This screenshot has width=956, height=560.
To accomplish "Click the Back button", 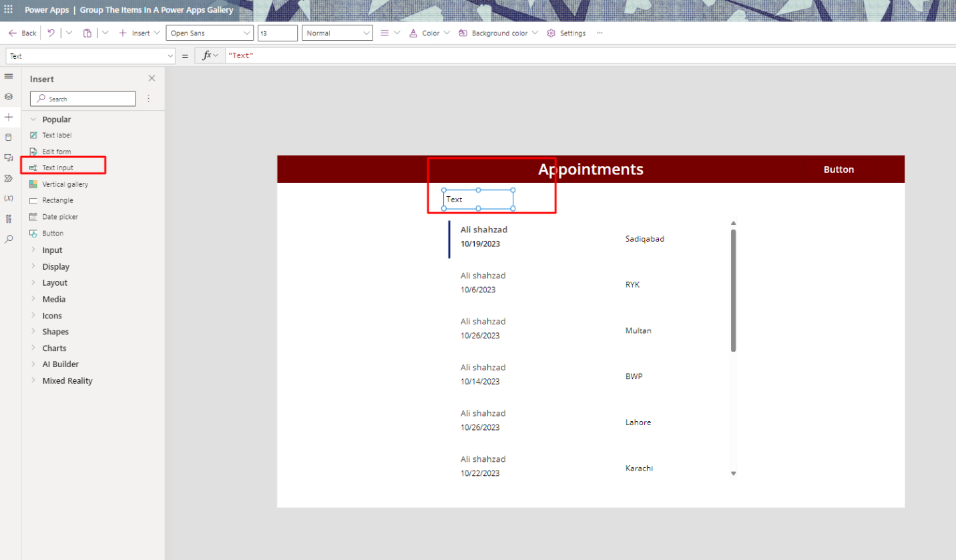I will (x=23, y=33).
